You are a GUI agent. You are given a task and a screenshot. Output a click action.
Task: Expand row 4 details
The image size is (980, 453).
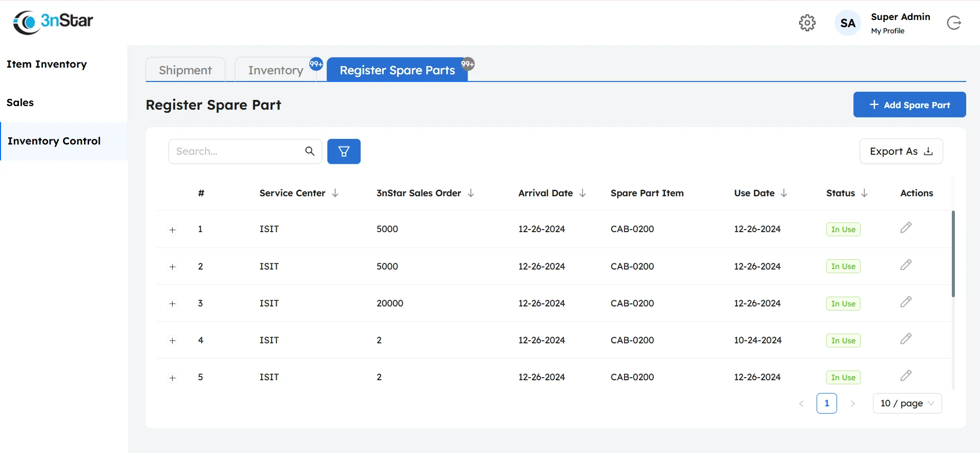click(173, 341)
